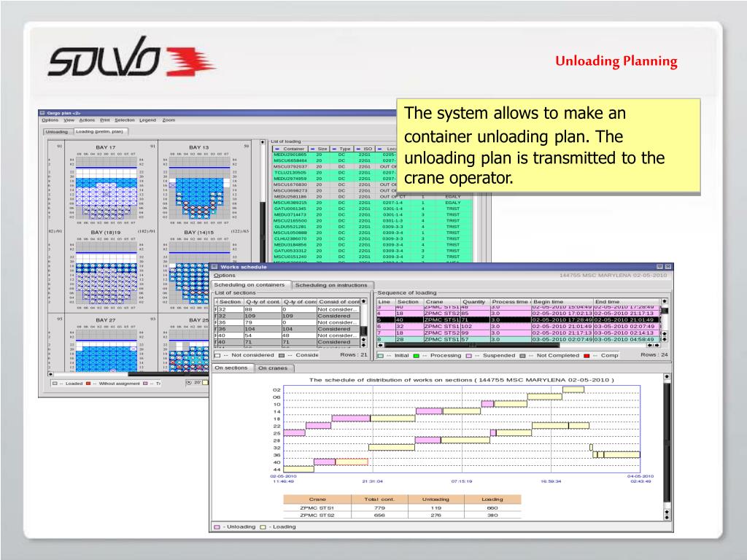The width and height of the screenshot is (747, 560).
Task: Open Print menu in Cargo plan window
Action: tap(105, 120)
